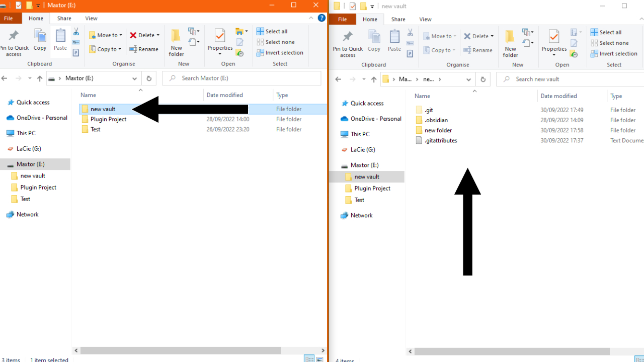644x362 pixels.
Task: Click the blue Help question mark icon
Action: pos(321,18)
